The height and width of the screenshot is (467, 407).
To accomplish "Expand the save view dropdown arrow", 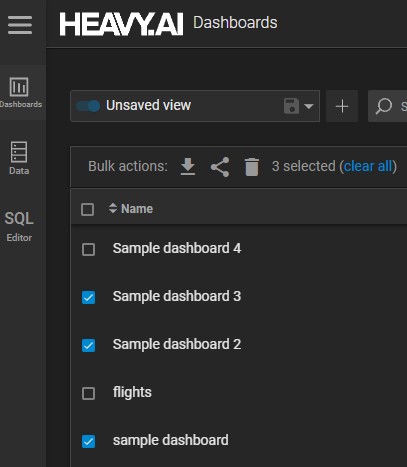I will pos(309,106).
